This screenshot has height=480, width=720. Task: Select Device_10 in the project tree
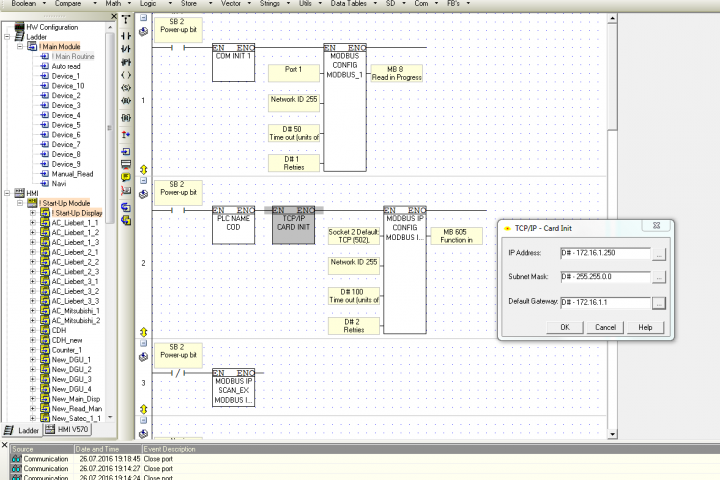point(68,86)
